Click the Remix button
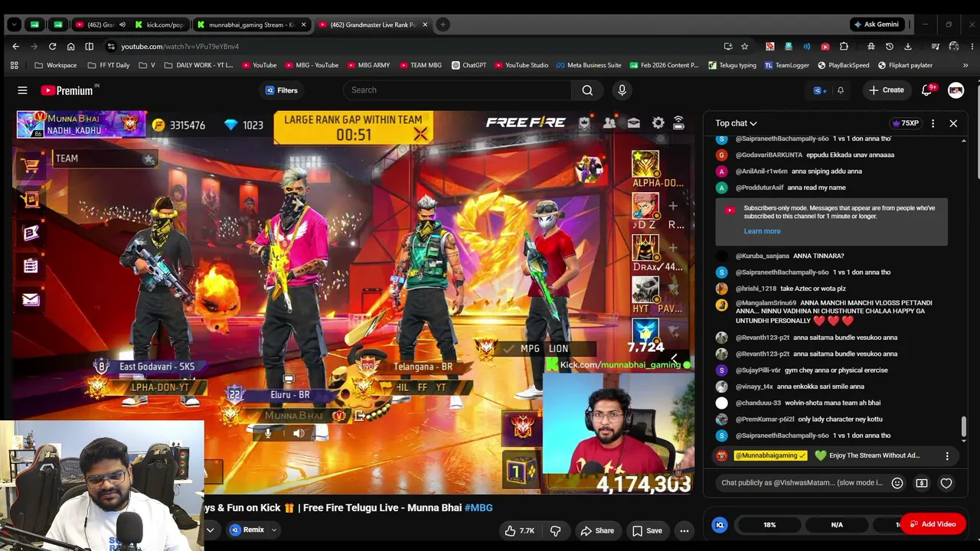This screenshot has height=551, width=980. pos(247,530)
